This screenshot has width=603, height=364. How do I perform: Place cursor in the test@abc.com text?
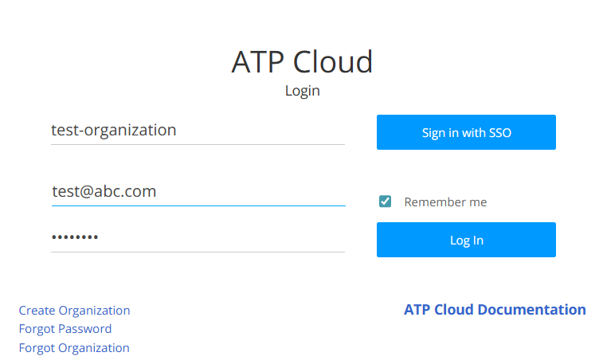point(104,191)
